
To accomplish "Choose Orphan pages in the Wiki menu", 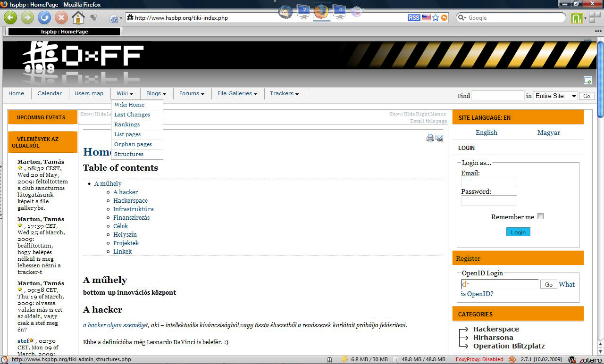I will (x=133, y=144).
